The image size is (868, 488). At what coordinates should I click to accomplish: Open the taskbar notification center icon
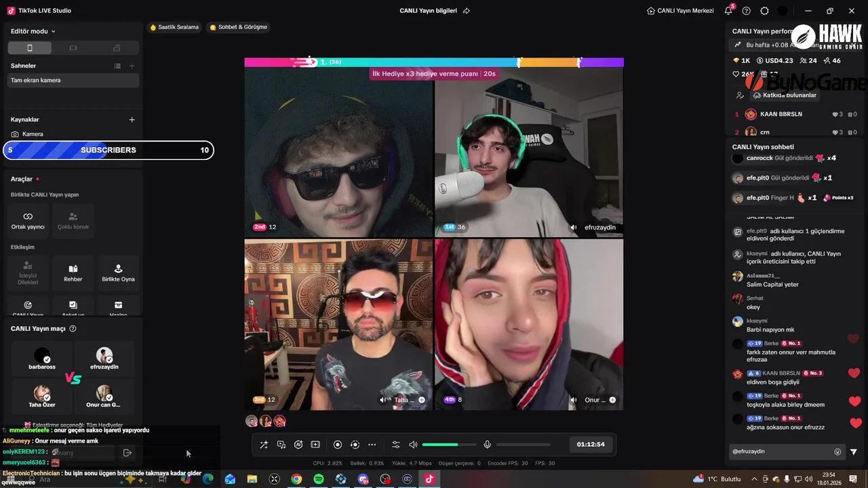tap(853, 479)
